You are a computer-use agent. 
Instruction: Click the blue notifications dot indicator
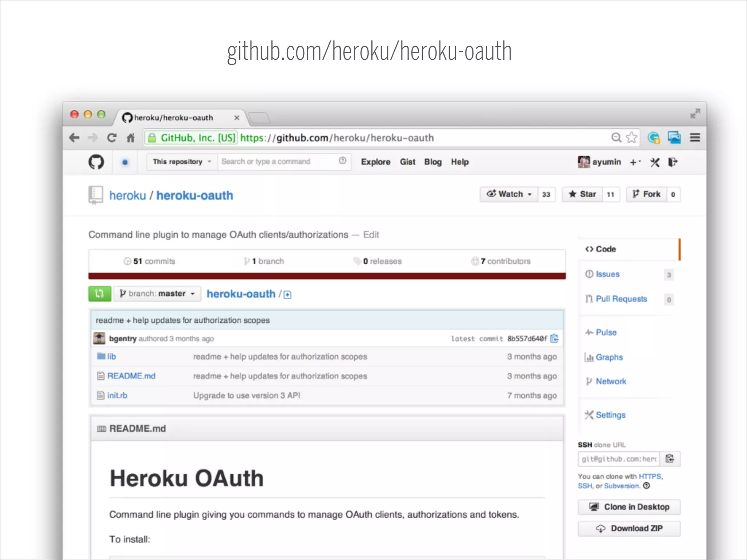click(125, 162)
